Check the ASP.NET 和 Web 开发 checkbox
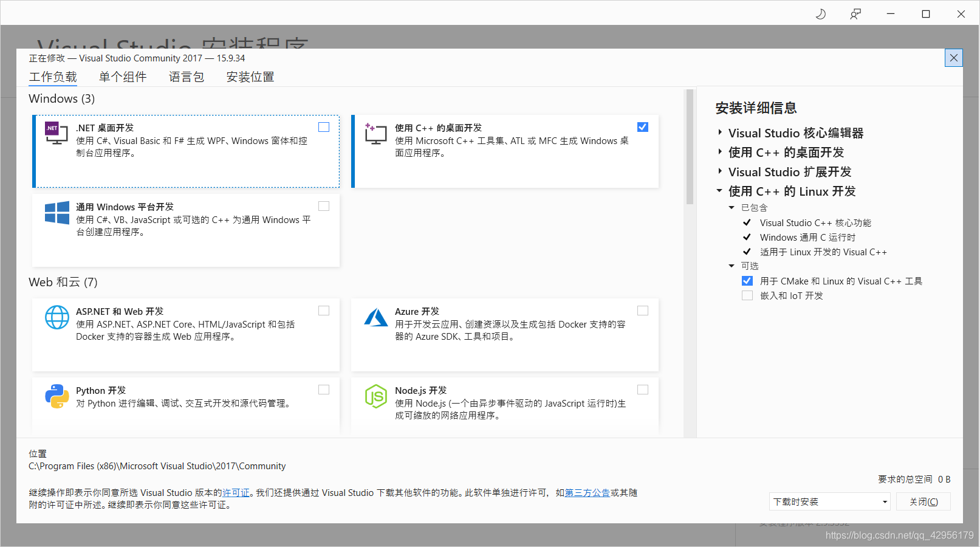 click(324, 311)
